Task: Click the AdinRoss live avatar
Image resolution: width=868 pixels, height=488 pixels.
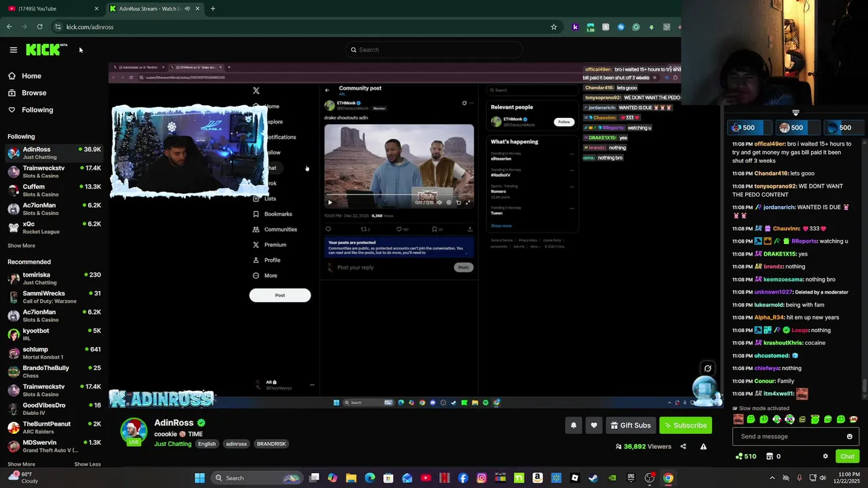Action: (134, 432)
